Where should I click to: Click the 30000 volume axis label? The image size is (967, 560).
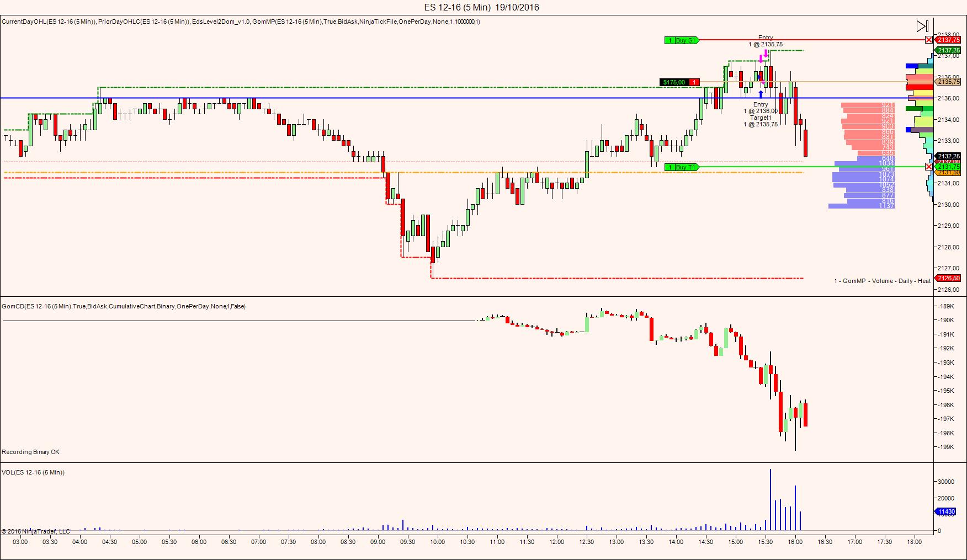tap(946, 482)
